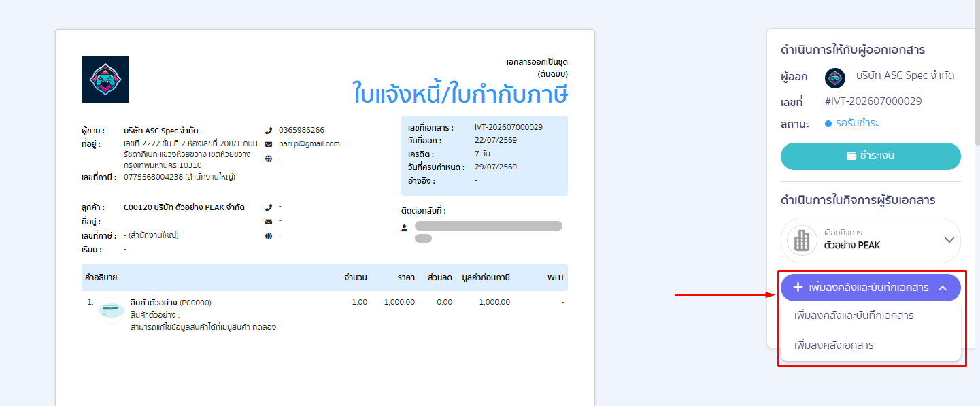Click the envelope icon beside pari.p@gmail.com
This screenshot has width=980, height=406.
(269, 144)
